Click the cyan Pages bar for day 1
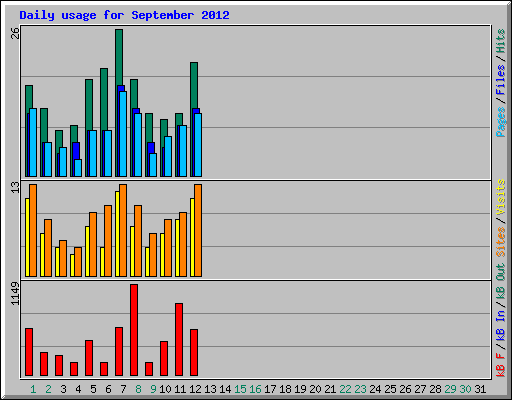 coord(33,142)
